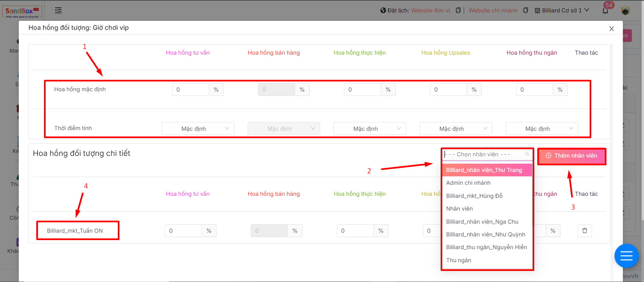The width and height of the screenshot is (644, 282).
Task: Toggle % unit for default Hoa hồng tư vấn
Action: pyautogui.click(x=216, y=90)
